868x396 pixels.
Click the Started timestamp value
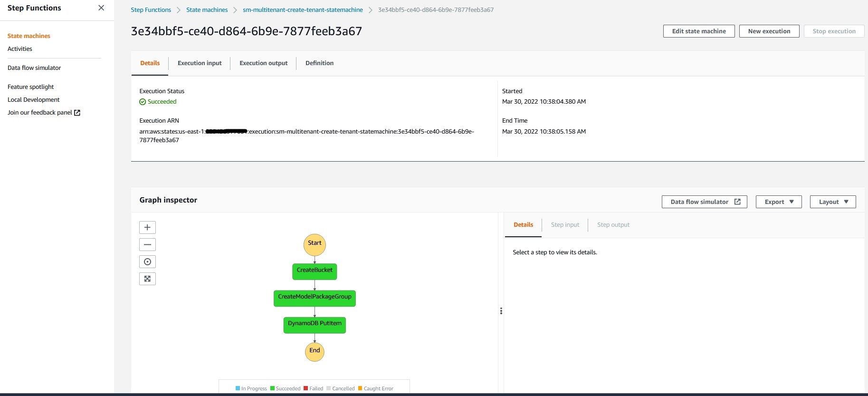pyautogui.click(x=544, y=102)
